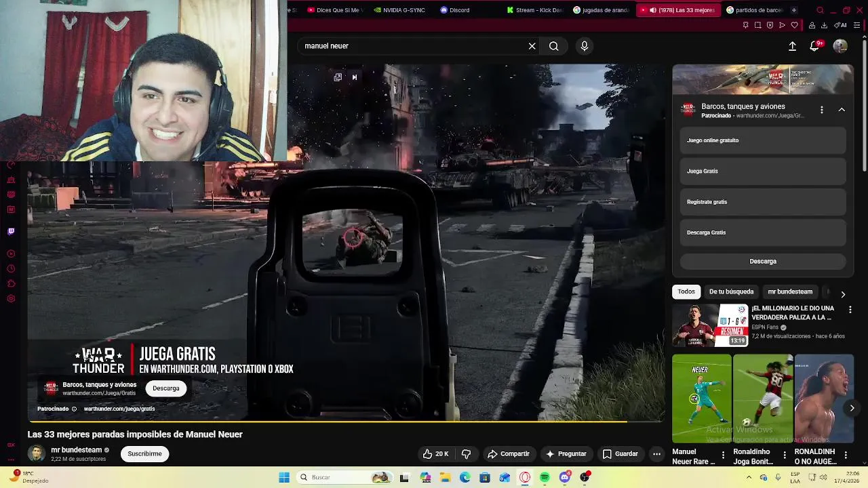Select Juega Gratis ad link
This screenshot has width=868, height=488.
(763, 171)
